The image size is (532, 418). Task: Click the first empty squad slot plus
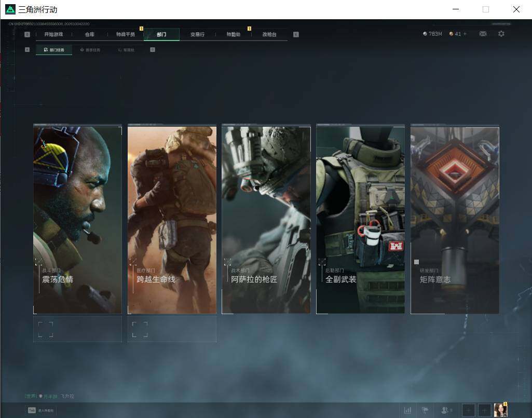point(468,410)
